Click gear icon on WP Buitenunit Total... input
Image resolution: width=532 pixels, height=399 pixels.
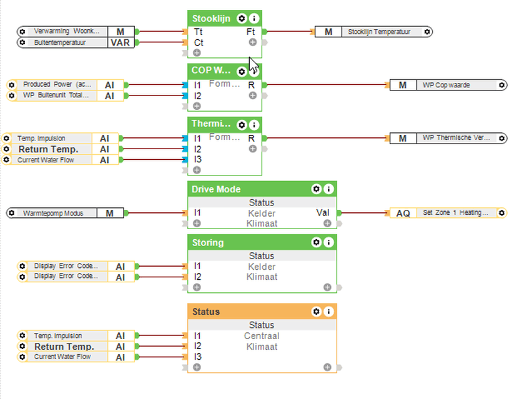tap(11, 96)
